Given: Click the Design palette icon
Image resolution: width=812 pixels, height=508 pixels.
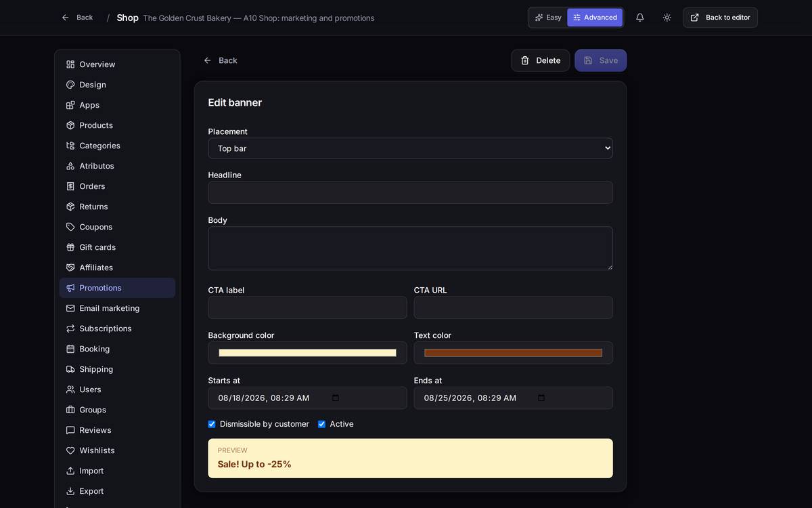Looking at the screenshot, I should [x=70, y=85].
